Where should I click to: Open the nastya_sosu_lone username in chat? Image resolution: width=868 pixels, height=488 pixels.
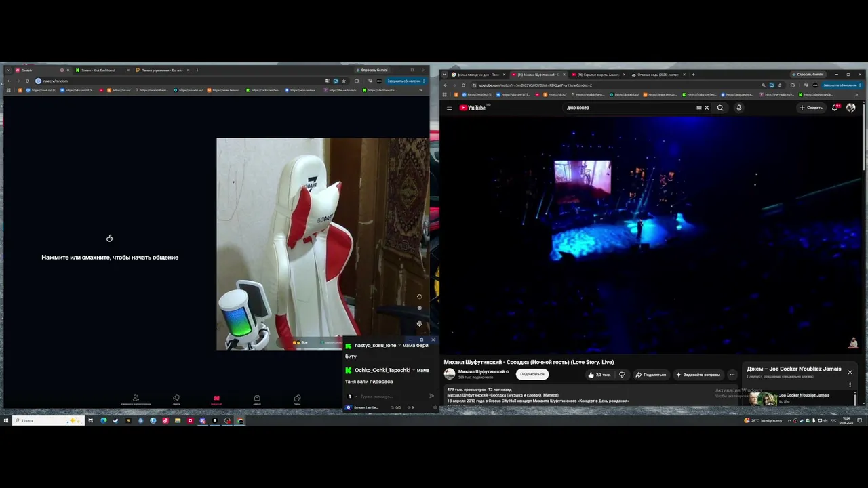(375, 346)
